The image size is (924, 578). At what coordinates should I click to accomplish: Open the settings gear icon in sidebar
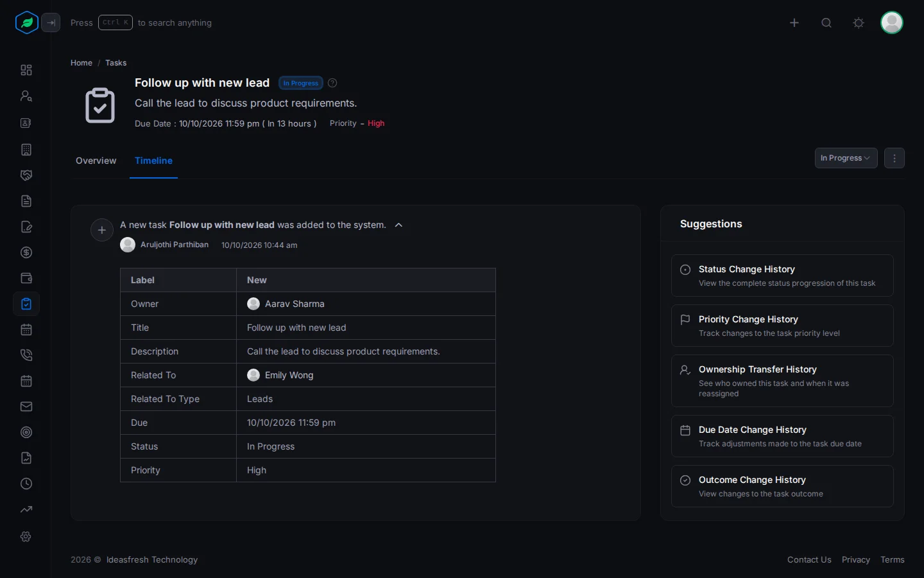pos(26,536)
